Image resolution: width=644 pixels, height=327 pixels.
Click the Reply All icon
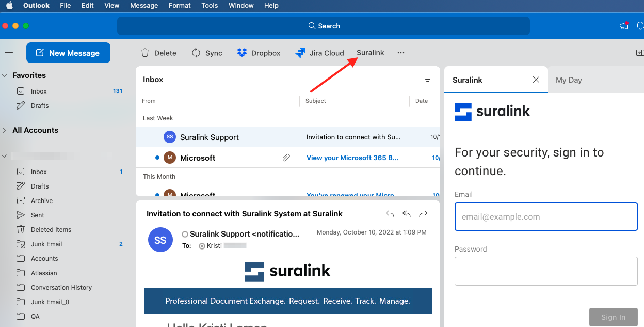[x=407, y=214]
